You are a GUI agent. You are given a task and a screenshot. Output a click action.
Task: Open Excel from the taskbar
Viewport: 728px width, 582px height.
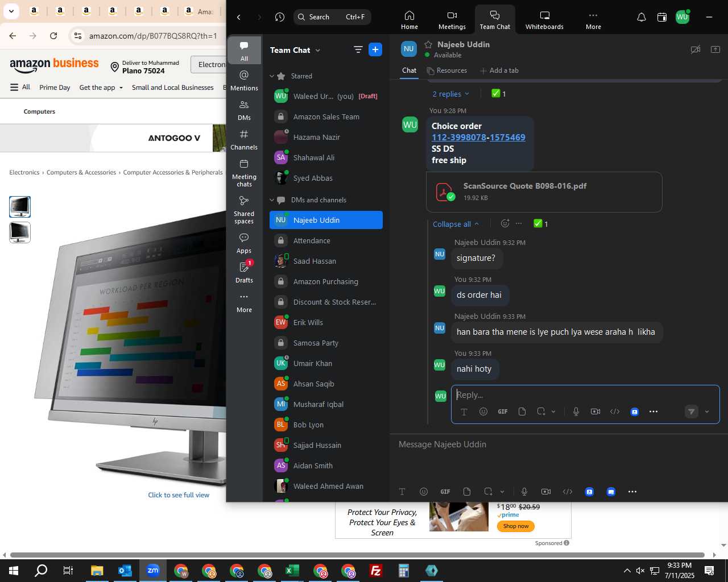coord(292,571)
